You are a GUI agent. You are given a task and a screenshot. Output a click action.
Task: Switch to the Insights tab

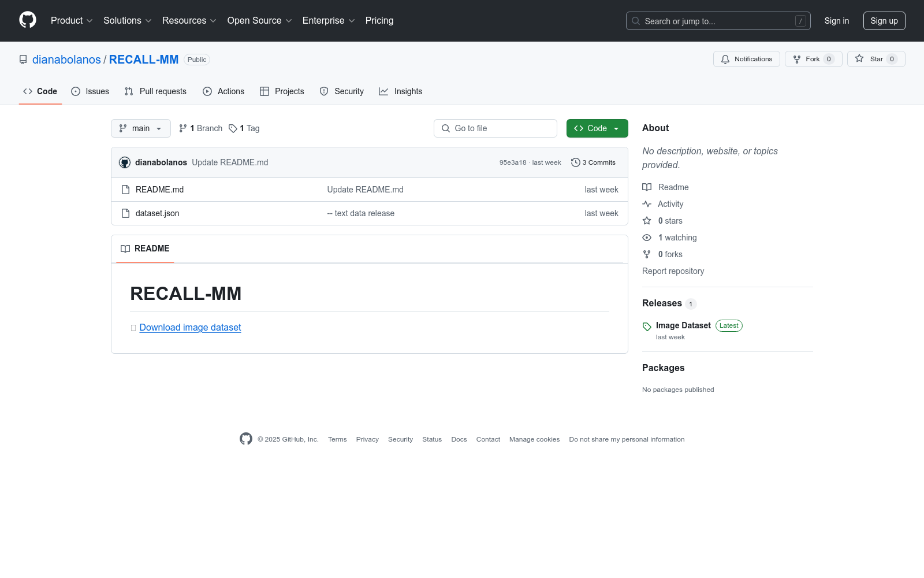pyautogui.click(x=401, y=91)
